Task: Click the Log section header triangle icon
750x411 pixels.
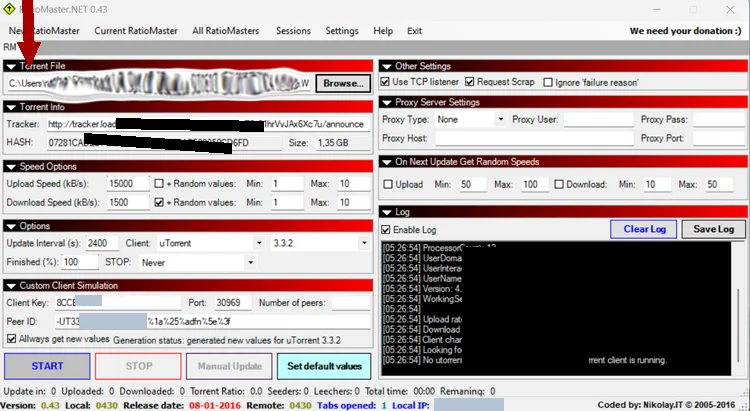Action: (x=387, y=212)
